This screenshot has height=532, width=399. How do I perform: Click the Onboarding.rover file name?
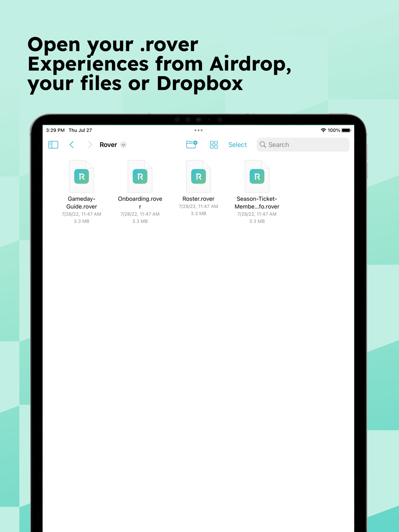(x=140, y=203)
